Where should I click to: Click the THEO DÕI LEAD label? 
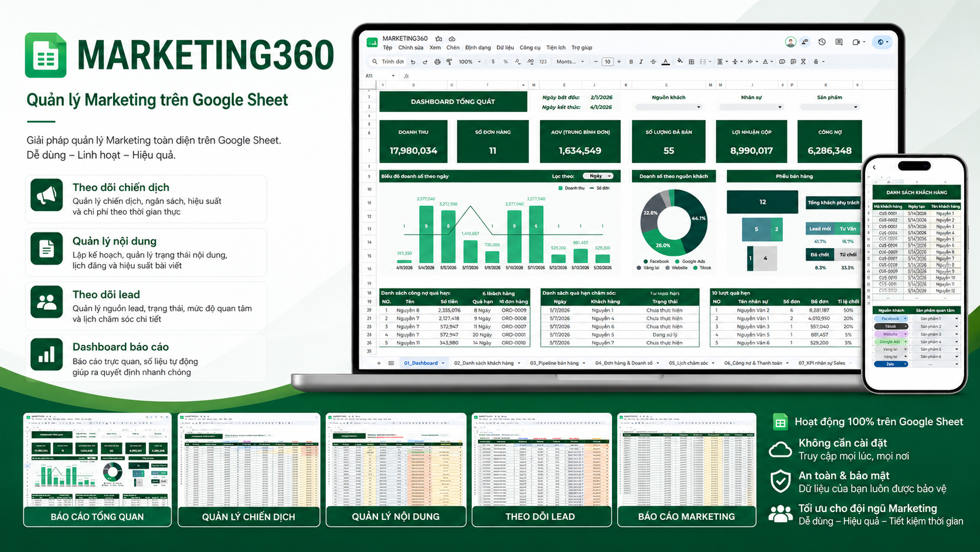tap(540, 517)
